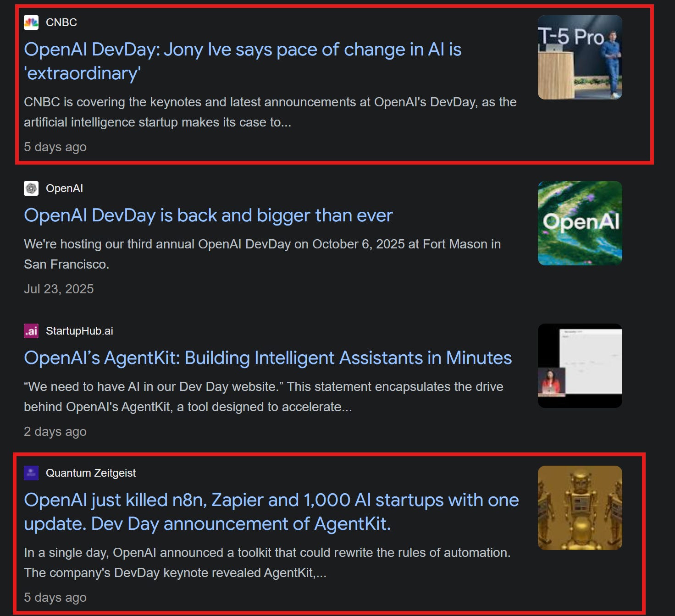Click the Quantum Zeitgeist favicon
The width and height of the screenshot is (675, 616).
(x=31, y=473)
